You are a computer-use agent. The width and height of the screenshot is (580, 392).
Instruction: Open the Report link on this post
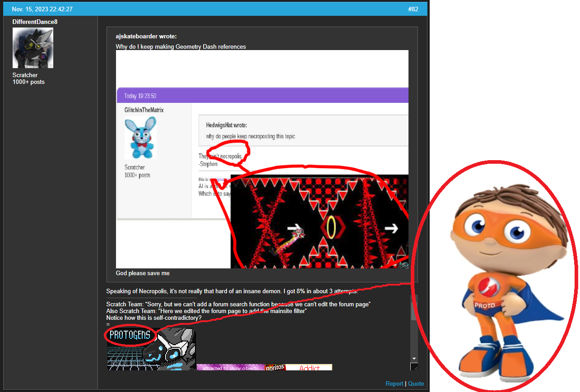[394, 383]
